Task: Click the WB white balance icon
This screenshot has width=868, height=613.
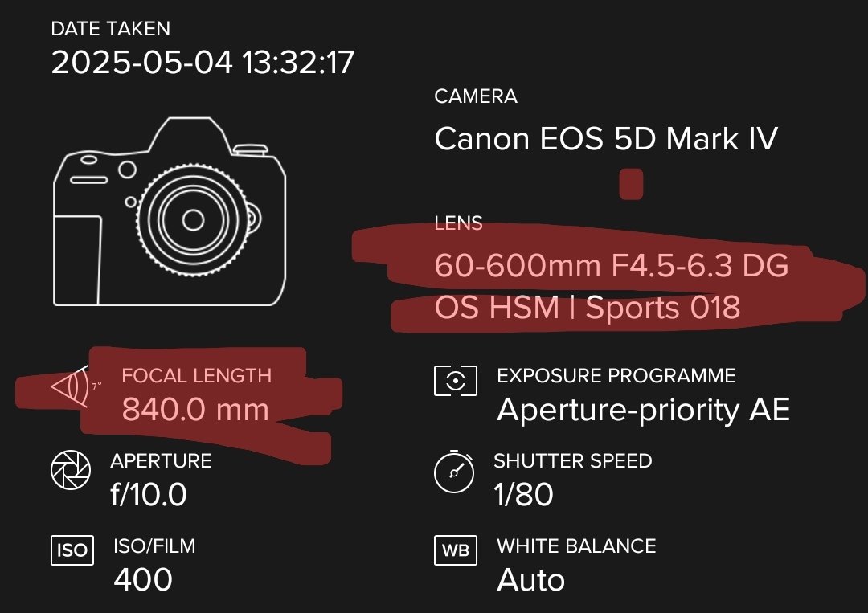Action: 456,551
